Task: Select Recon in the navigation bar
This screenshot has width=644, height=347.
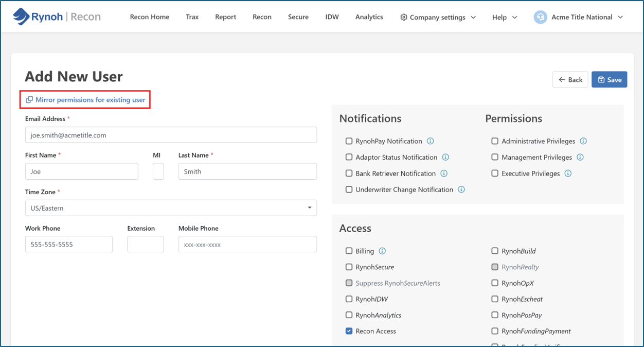Action: click(x=262, y=17)
